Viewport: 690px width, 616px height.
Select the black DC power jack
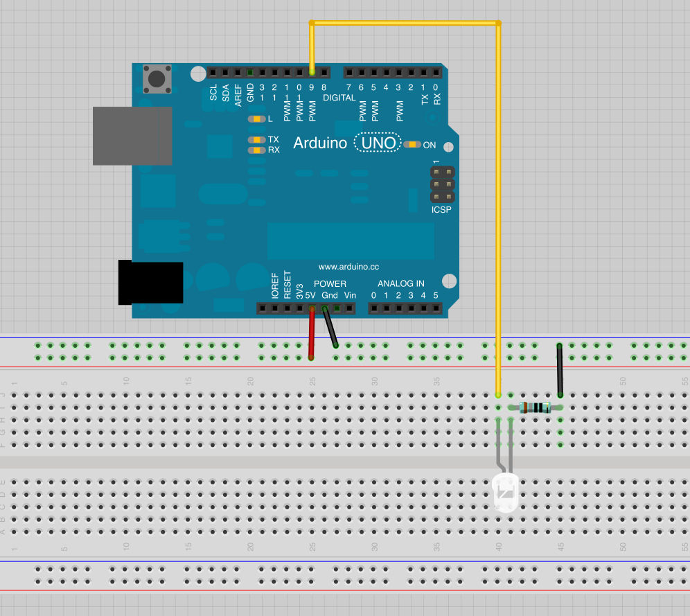(x=150, y=283)
